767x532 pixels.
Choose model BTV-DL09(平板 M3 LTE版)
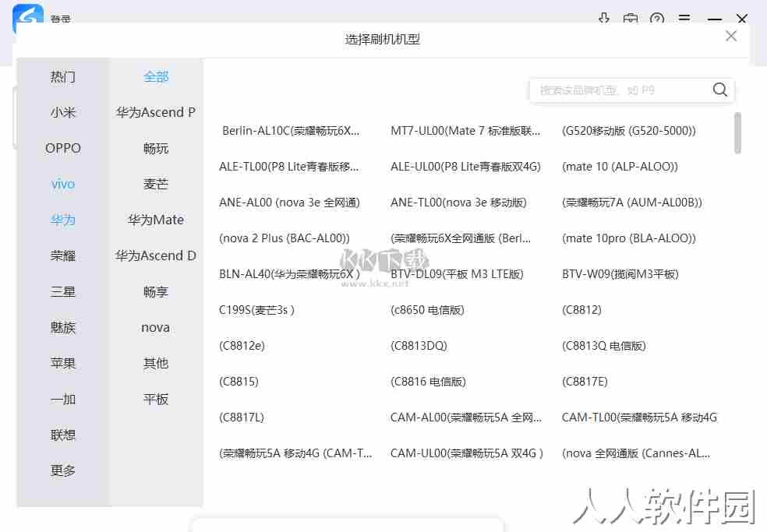457,274
